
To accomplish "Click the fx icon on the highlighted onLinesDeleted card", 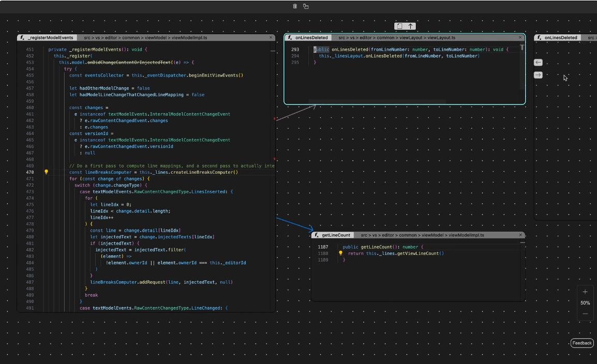I will coord(290,38).
